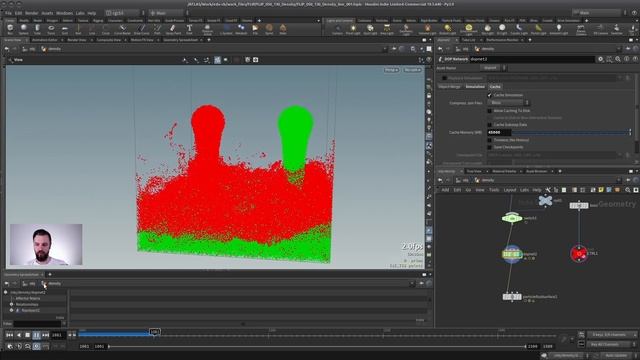Open the Geometry Spreadsheet tab in viewer pane
This screenshot has width=640, height=360.
pos(180,40)
